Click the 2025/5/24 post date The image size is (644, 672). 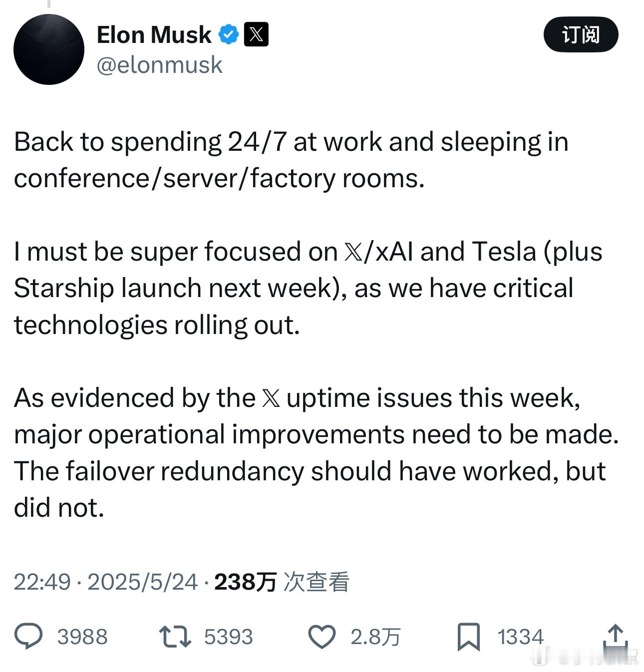tap(143, 582)
